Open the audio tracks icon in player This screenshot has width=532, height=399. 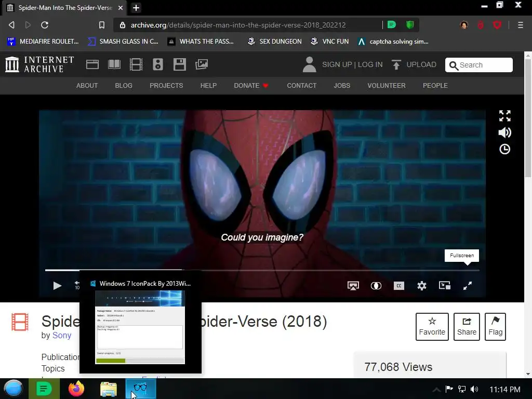coord(376,286)
